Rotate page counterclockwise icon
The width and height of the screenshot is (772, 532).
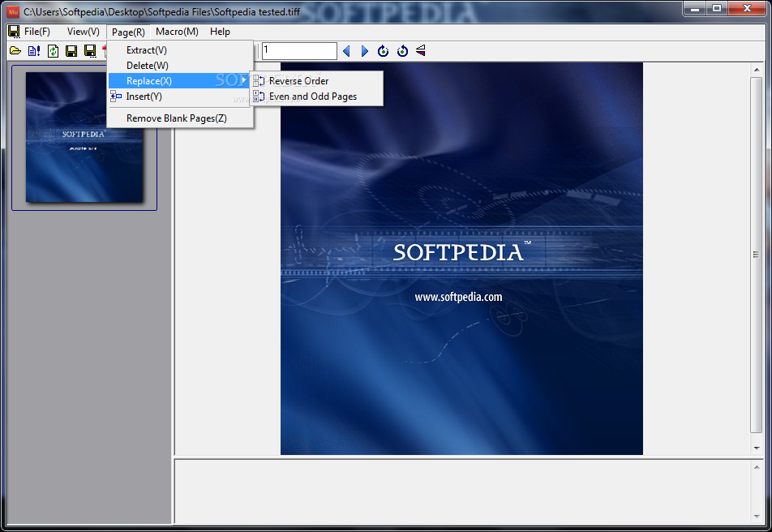pyautogui.click(x=402, y=51)
